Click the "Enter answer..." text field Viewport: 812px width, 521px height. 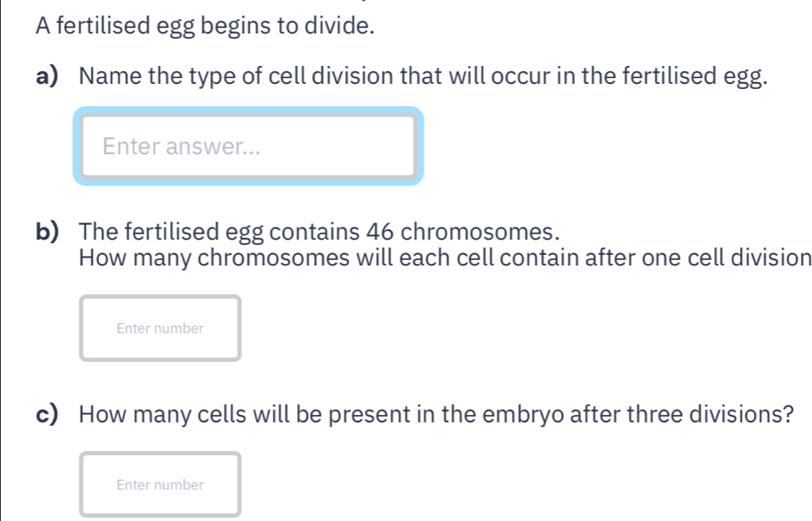click(248, 146)
